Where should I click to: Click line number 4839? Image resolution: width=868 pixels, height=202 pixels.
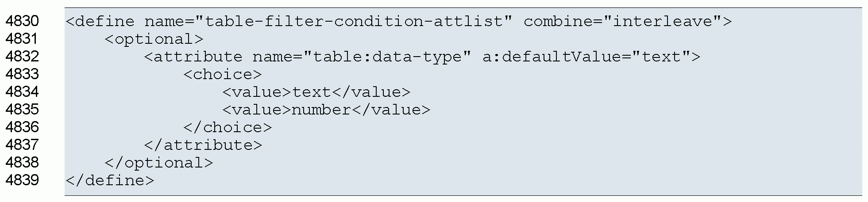click(x=22, y=180)
